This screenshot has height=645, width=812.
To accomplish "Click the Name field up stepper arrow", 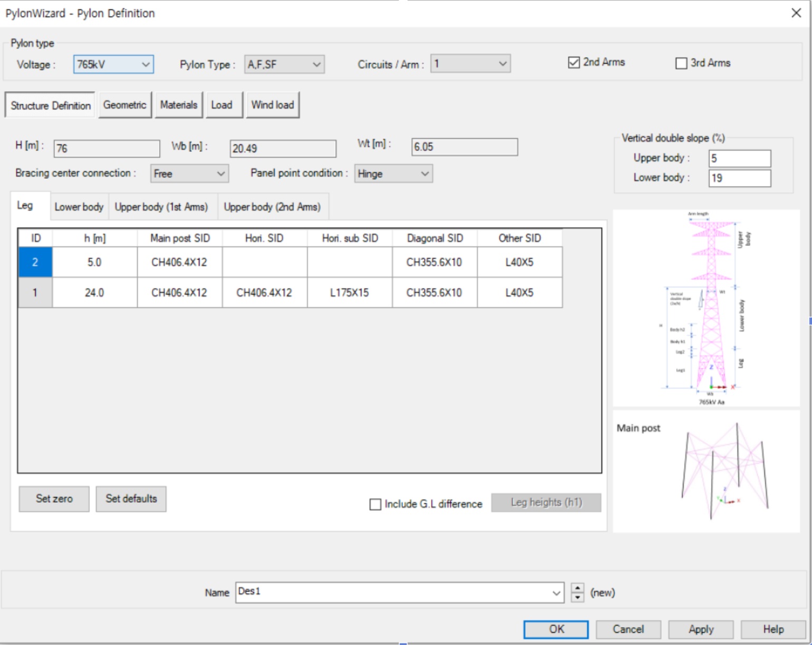I will [x=578, y=588].
